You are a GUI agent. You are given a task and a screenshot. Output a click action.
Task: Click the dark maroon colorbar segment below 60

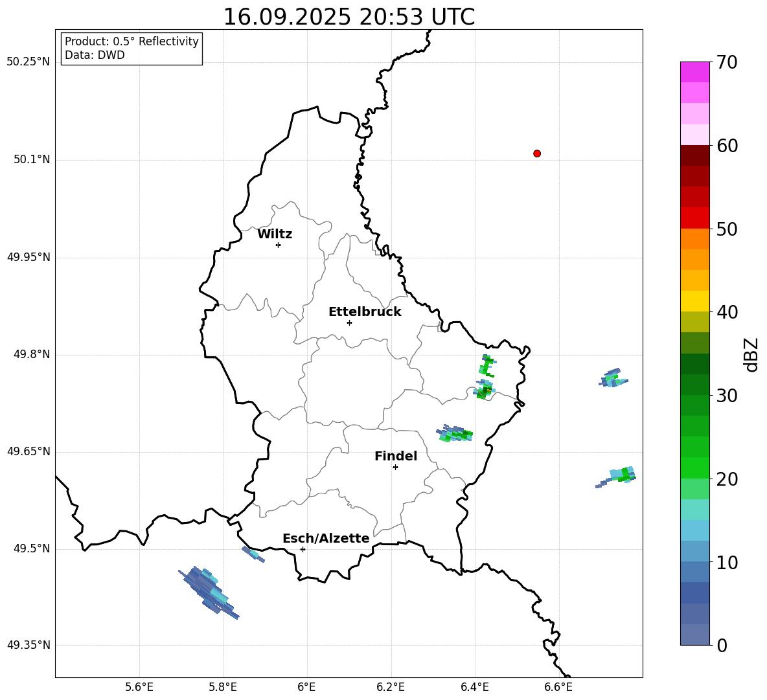tap(695, 155)
